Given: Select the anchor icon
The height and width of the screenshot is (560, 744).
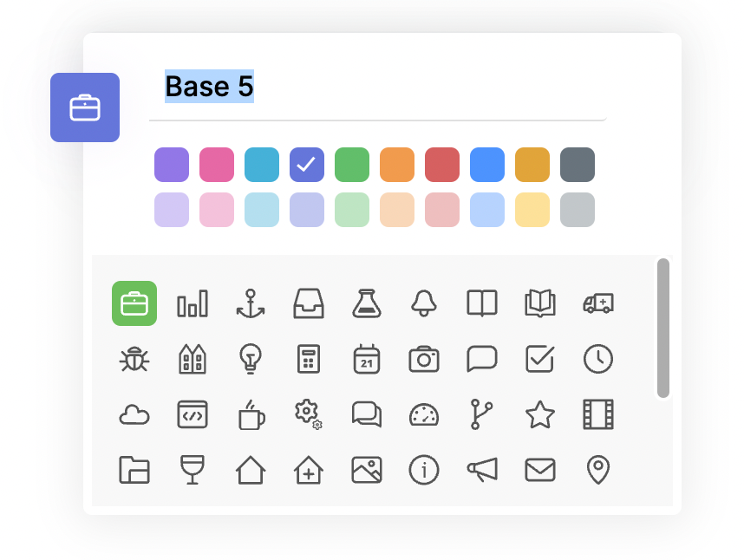Looking at the screenshot, I should click(251, 303).
